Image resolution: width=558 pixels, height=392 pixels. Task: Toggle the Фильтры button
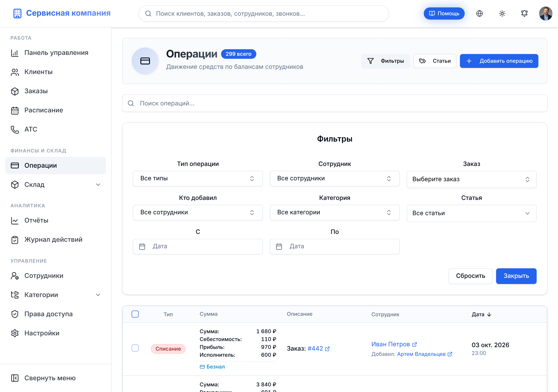(385, 61)
